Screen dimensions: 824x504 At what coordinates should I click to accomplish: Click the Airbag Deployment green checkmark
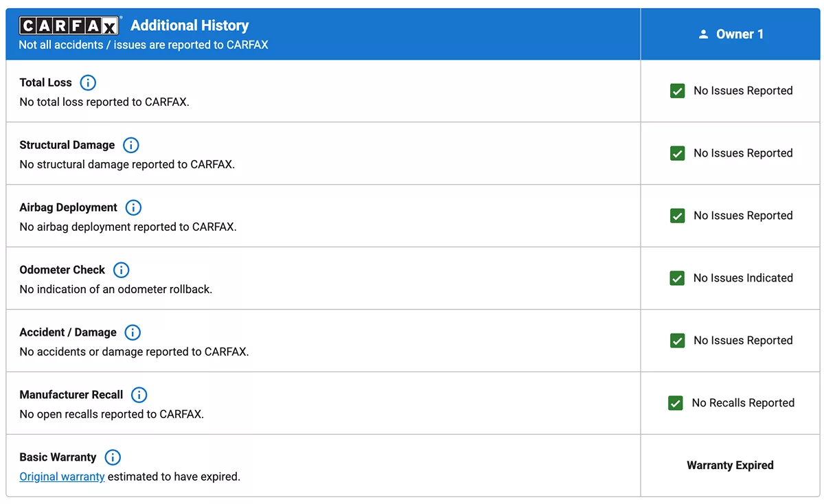(x=677, y=216)
